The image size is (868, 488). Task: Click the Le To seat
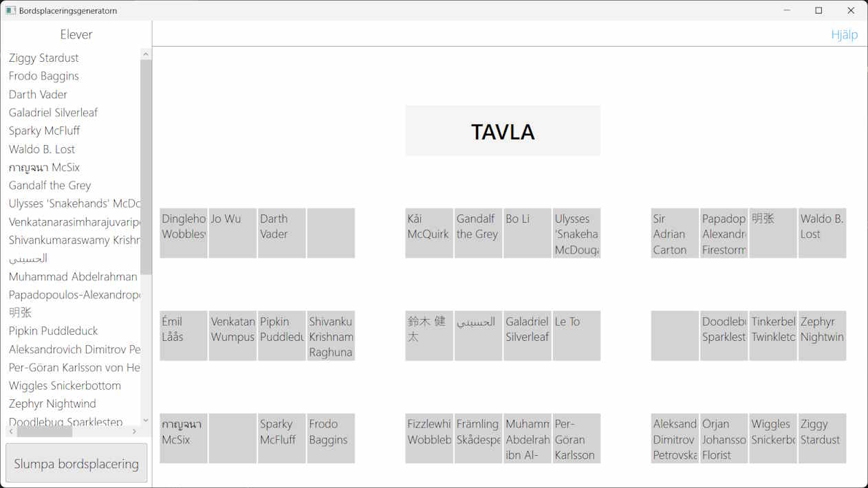click(x=576, y=335)
